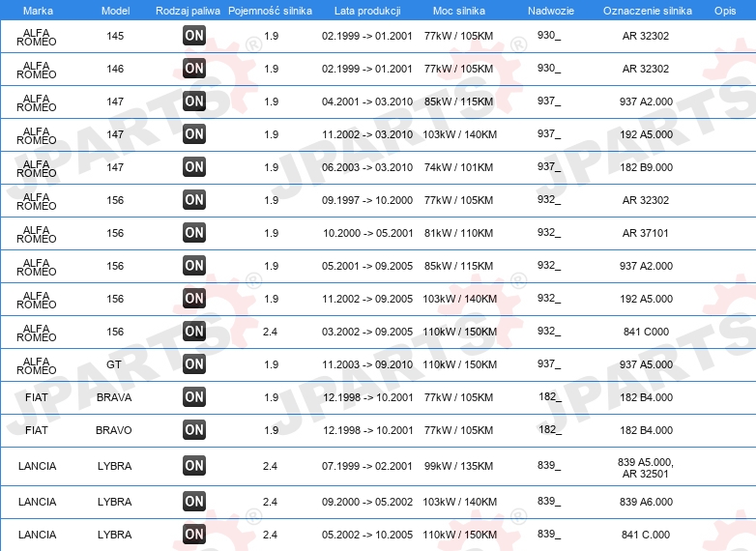Click the ON fuel badge for Alfa Romeo 146
Viewport: 756px width, 551px height.
click(194, 69)
